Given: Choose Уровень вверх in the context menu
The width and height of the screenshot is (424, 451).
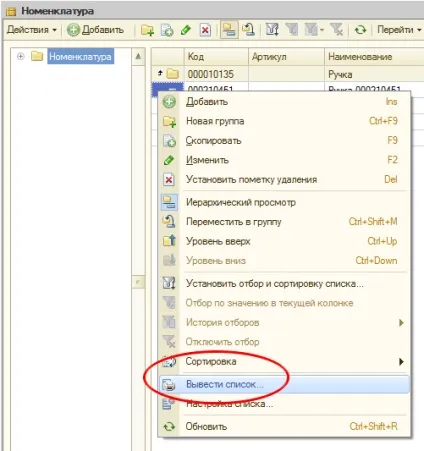Looking at the screenshot, I should pos(284,241).
